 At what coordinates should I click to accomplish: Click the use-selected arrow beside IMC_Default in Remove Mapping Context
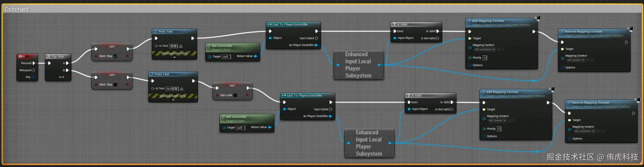(588, 60)
